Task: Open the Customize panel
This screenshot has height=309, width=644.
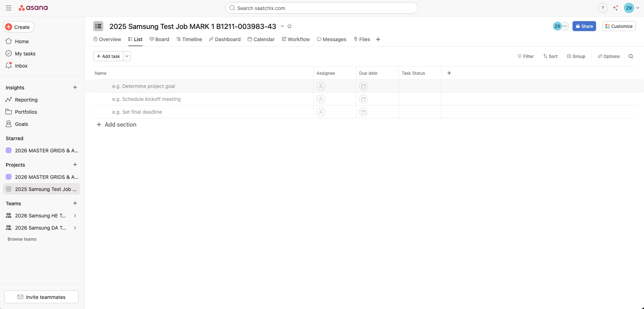Action: click(x=619, y=26)
